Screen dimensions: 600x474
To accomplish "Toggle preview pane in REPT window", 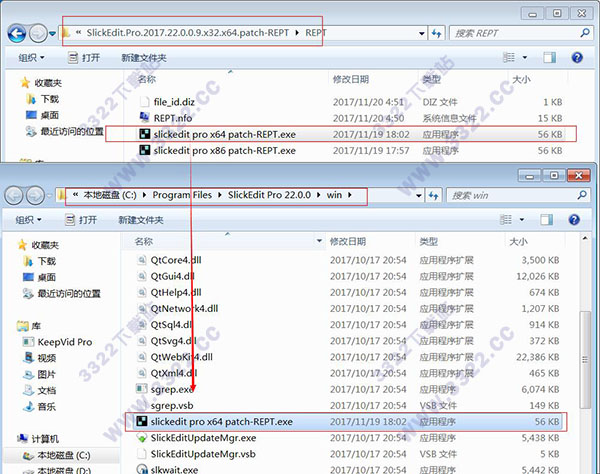I will pyautogui.click(x=549, y=58).
